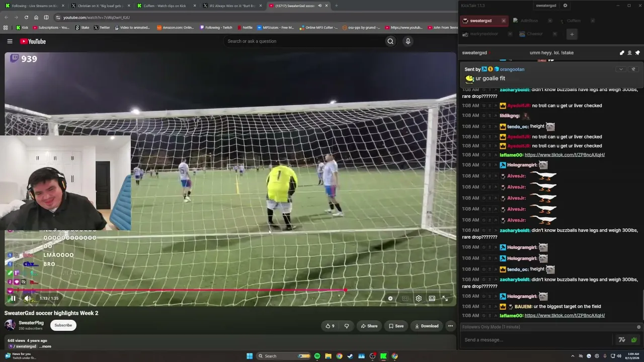Screen dimensions: 644x362
Task: Open Spotify from the taskbar
Action: pyautogui.click(x=317, y=356)
